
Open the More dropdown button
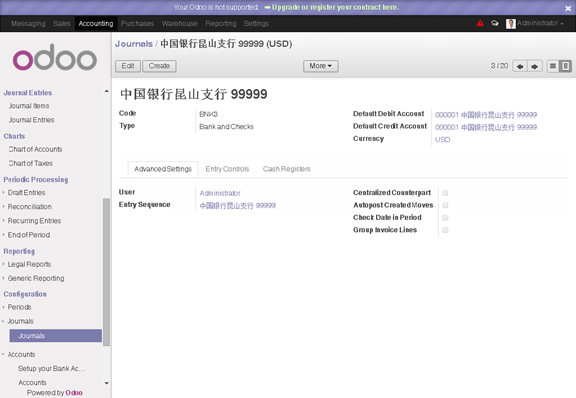321,66
